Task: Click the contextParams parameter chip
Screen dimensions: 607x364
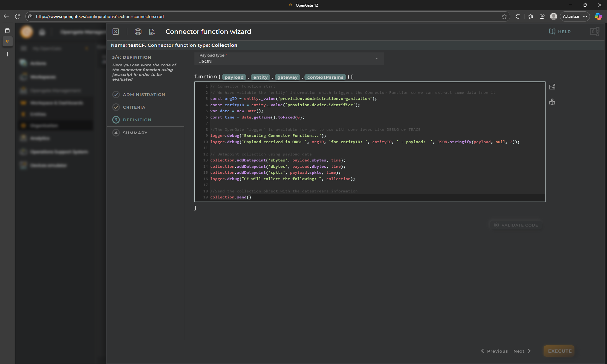Action: (x=325, y=77)
